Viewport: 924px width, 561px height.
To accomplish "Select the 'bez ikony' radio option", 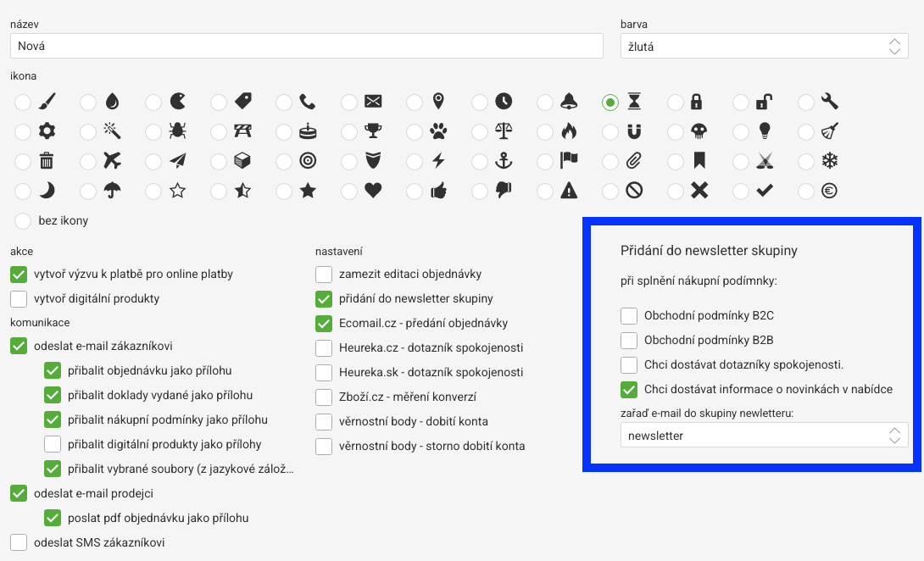I will (x=23, y=221).
